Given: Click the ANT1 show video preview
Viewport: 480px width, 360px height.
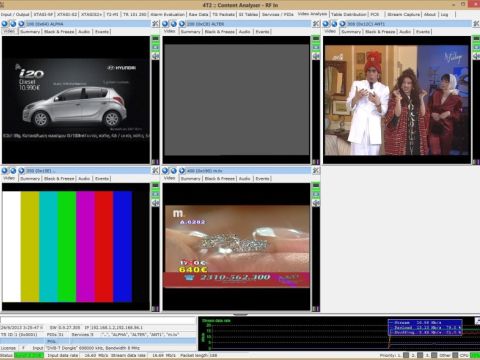Looking at the screenshot, I should [x=397, y=100].
